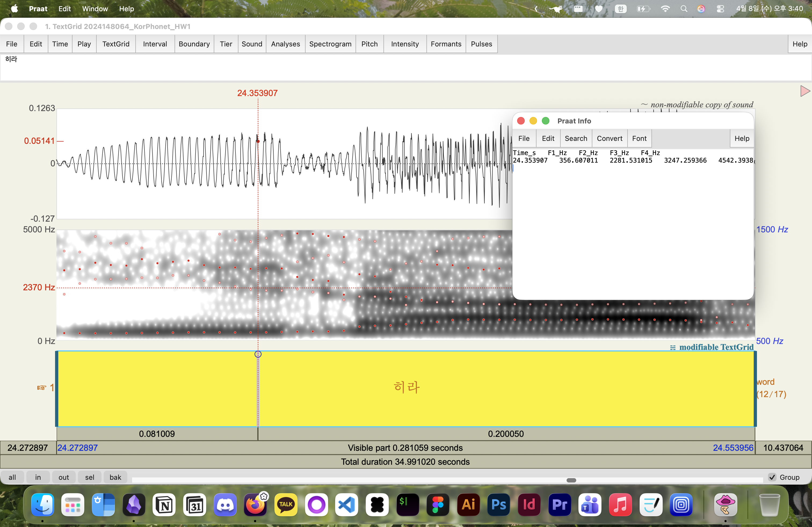Viewport: 812px width, 527px height.
Task: Click the 'sel' zoom button
Action: pos(90,477)
